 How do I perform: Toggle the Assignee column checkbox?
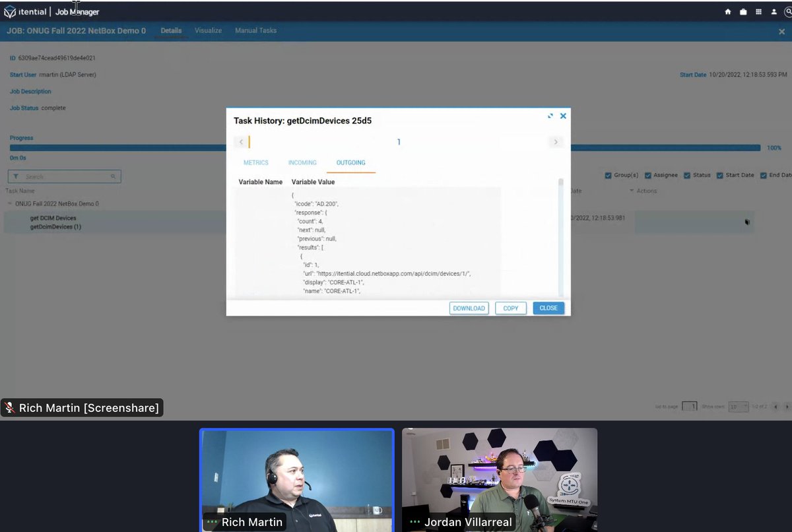pos(648,176)
